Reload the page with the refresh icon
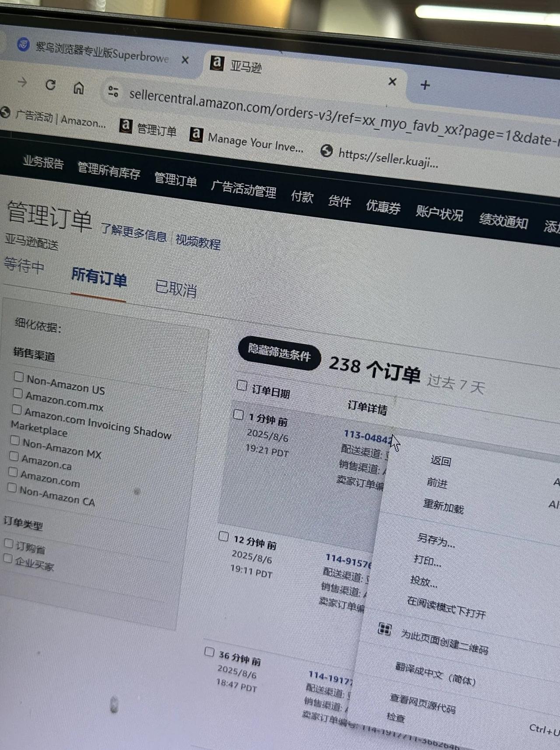The width and height of the screenshot is (560, 750). pyautogui.click(x=51, y=85)
